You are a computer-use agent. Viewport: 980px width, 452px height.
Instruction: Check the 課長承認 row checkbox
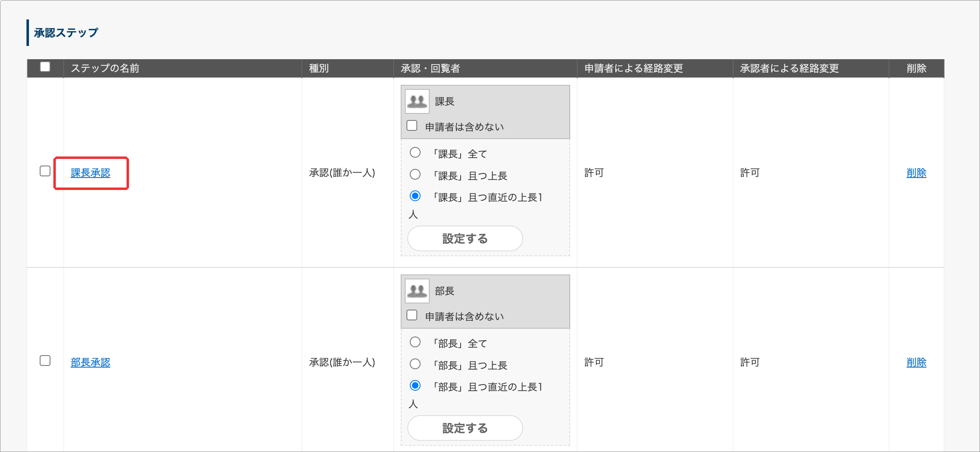(x=45, y=171)
